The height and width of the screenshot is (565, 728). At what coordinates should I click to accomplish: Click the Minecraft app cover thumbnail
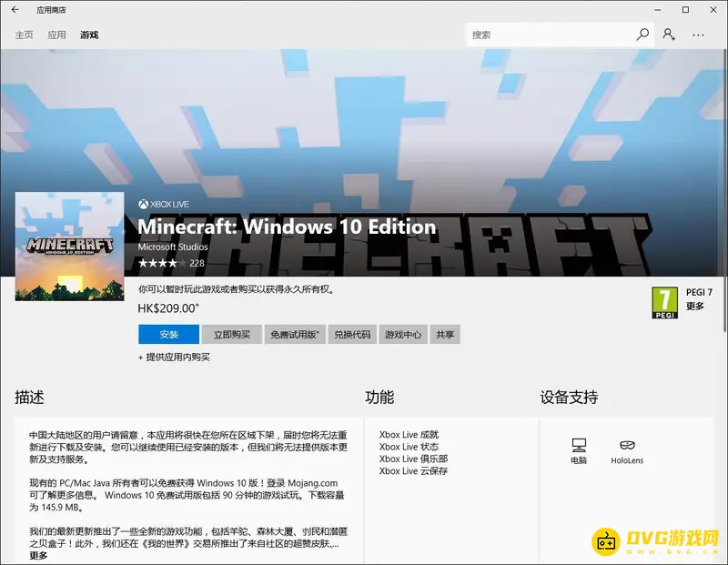point(69,246)
